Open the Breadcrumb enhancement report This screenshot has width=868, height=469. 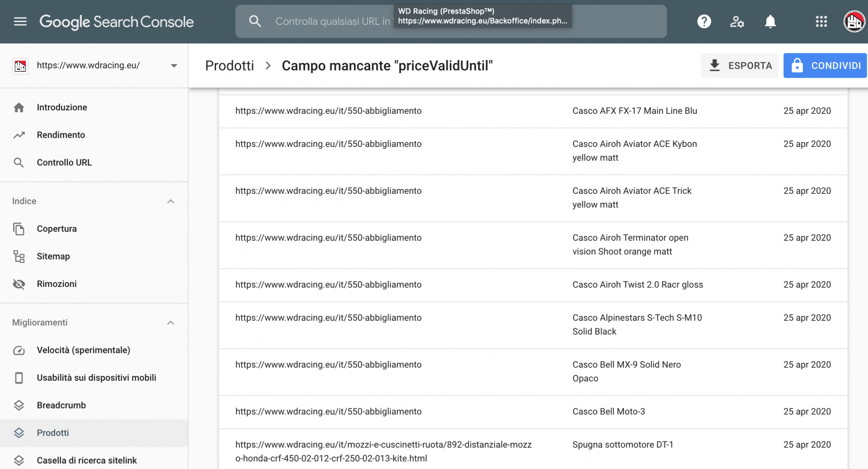tap(94, 405)
